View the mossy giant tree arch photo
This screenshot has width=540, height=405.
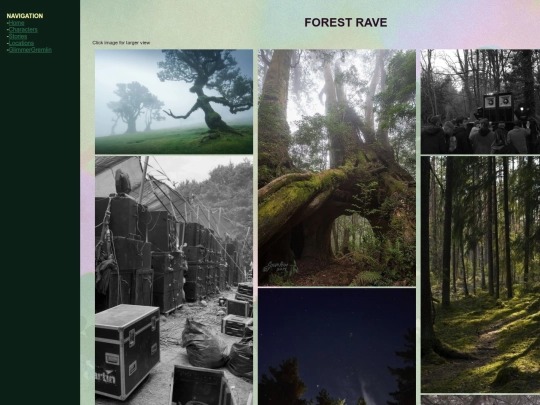[x=337, y=168]
